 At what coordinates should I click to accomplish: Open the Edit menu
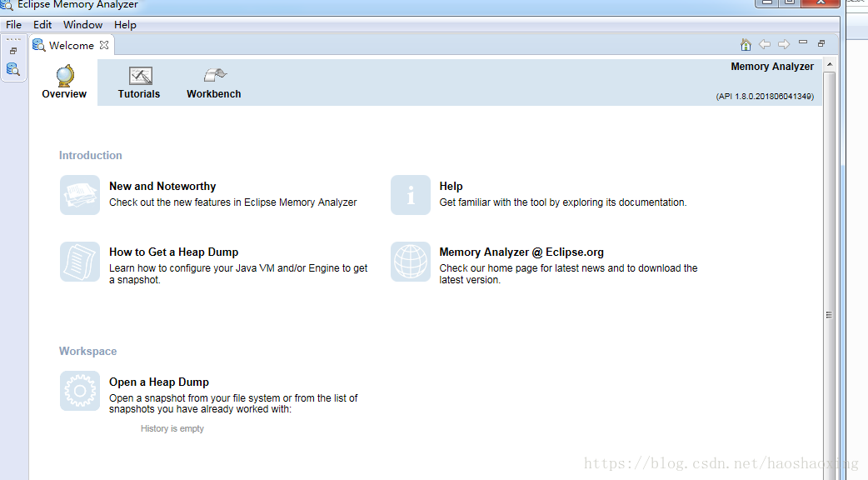point(42,25)
